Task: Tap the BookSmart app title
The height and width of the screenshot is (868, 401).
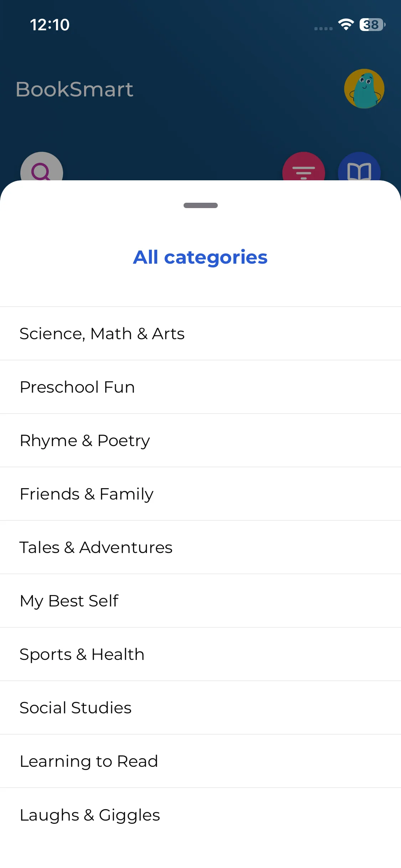Action: pos(74,89)
